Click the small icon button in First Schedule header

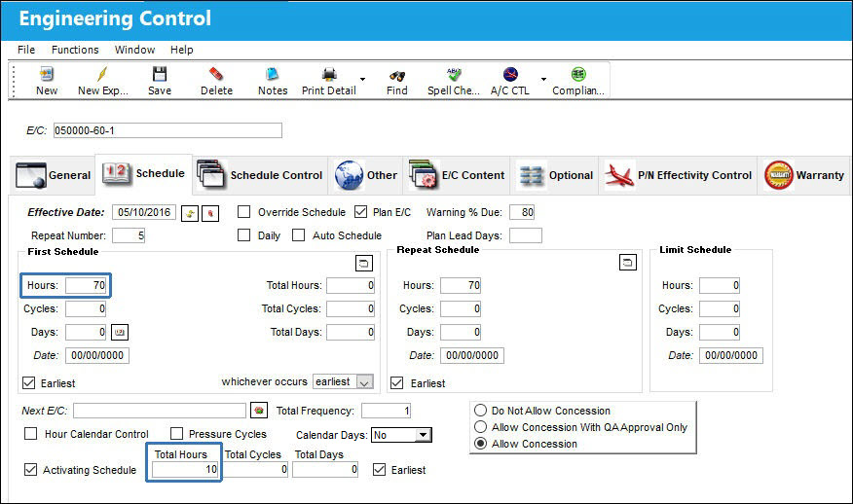click(x=364, y=263)
